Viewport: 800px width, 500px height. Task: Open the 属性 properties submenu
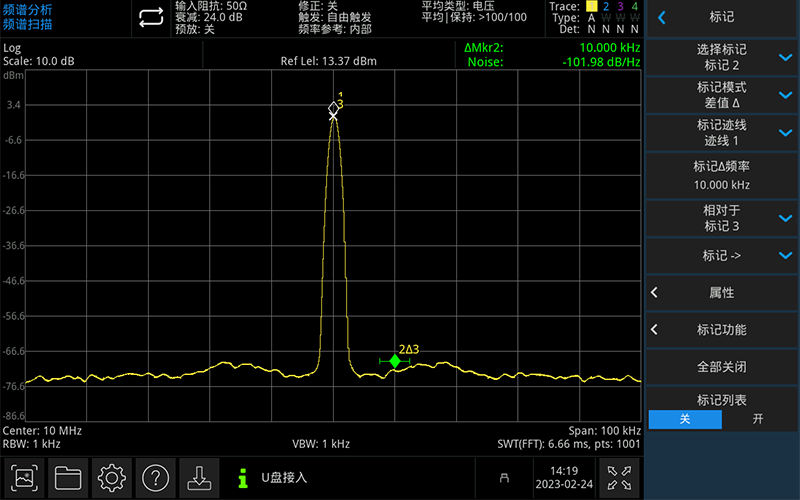click(722, 293)
